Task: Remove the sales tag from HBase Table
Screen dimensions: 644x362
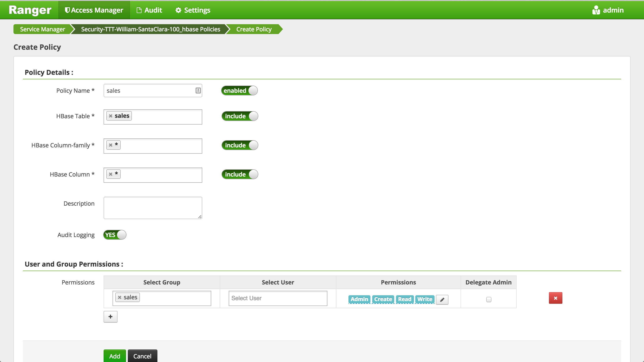Action: pyautogui.click(x=111, y=116)
